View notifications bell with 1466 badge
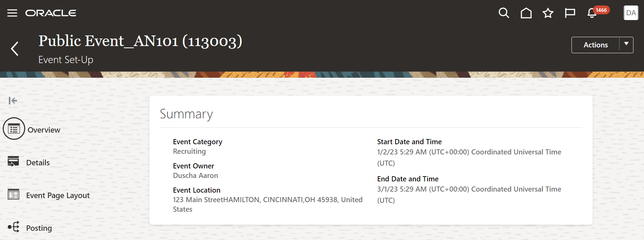Screen dimensions: 644x240 click(x=592, y=13)
